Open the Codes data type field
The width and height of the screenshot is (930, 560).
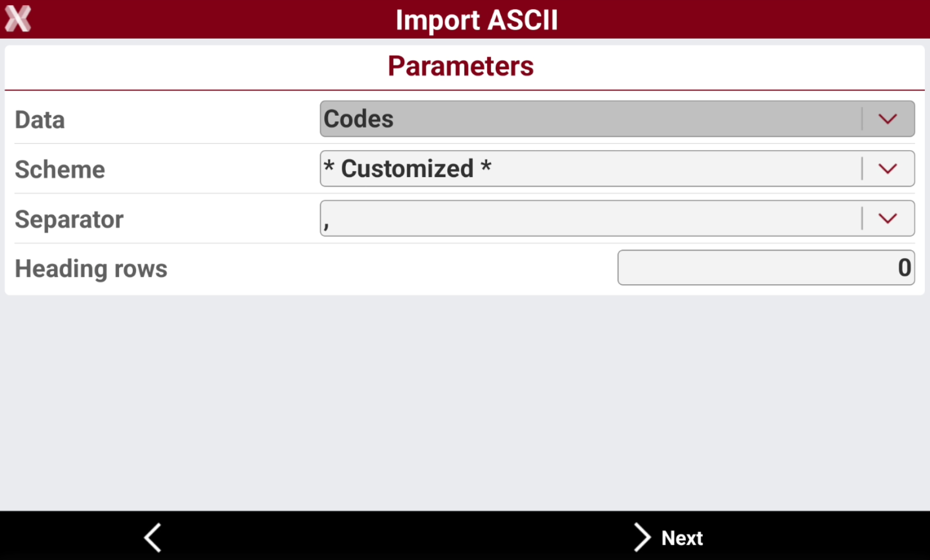[x=617, y=119]
